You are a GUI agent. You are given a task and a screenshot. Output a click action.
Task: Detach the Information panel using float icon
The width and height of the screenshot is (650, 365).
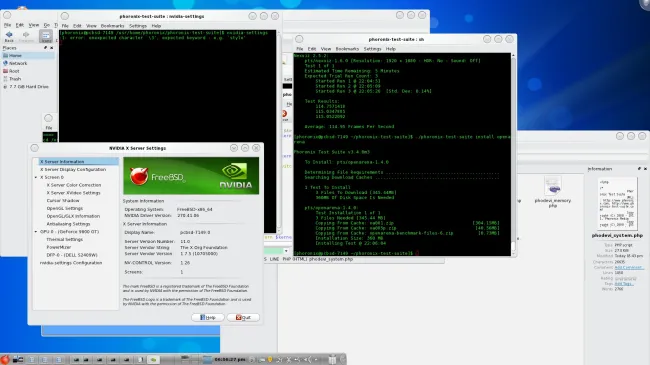(639, 169)
